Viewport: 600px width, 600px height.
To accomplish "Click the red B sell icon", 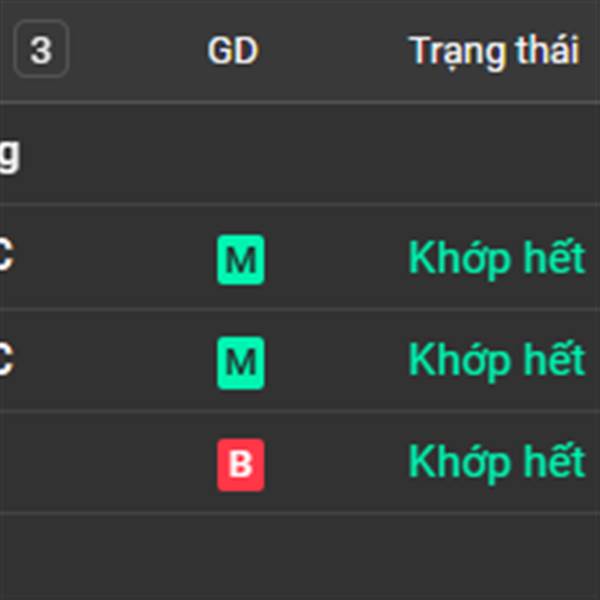I will [x=240, y=463].
